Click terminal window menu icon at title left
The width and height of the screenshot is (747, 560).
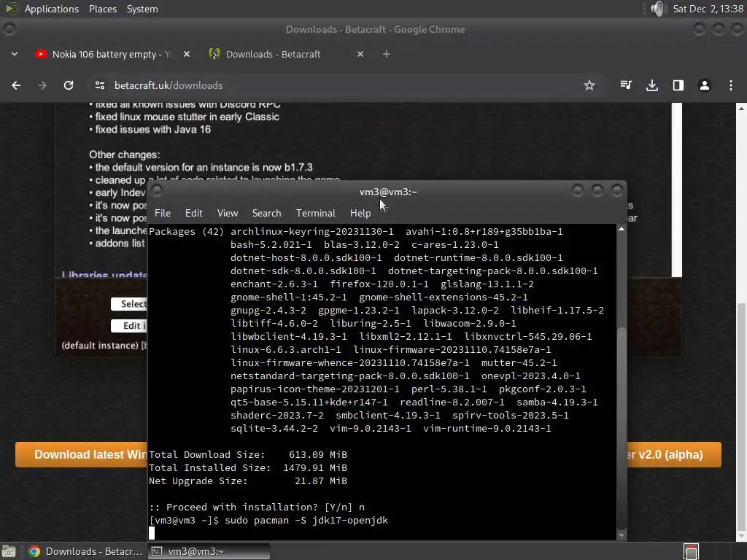pyautogui.click(x=156, y=191)
